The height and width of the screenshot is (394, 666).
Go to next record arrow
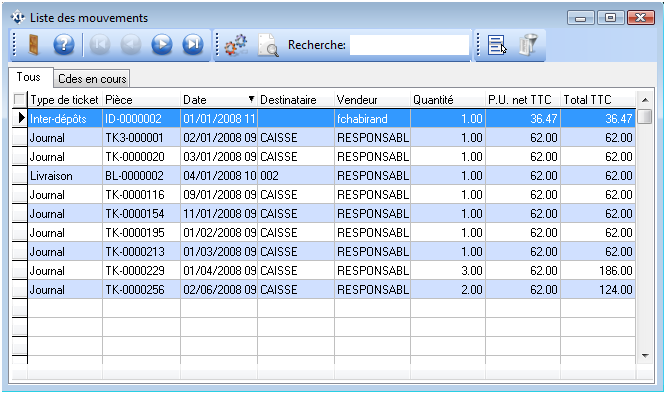[162, 45]
